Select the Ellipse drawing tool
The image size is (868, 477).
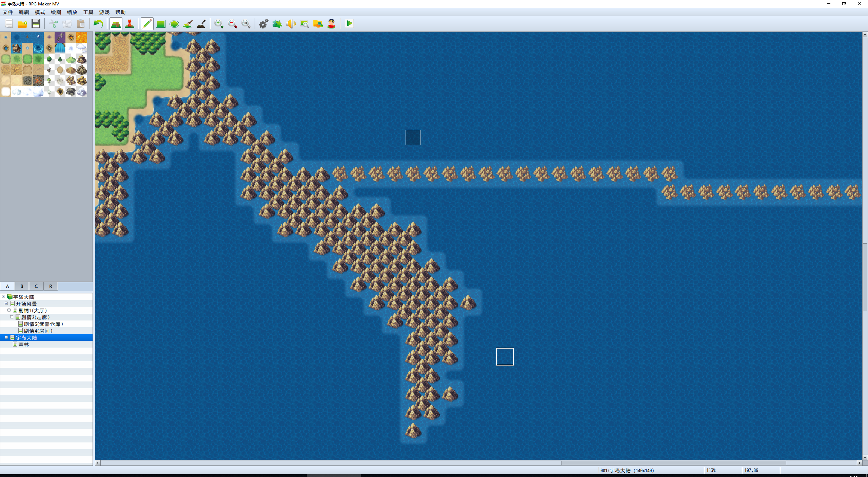[174, 24]
